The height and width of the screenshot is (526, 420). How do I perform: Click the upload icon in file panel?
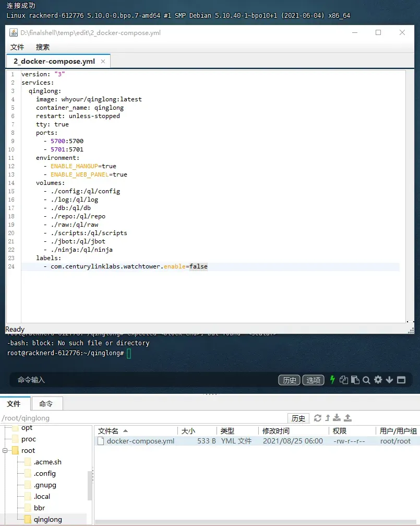tap(348, 418)
